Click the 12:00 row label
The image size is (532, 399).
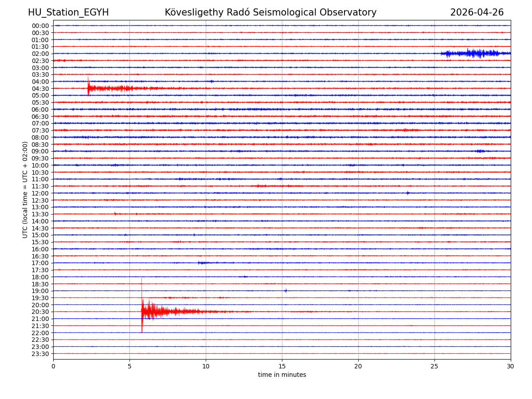(x=40, y=193)
